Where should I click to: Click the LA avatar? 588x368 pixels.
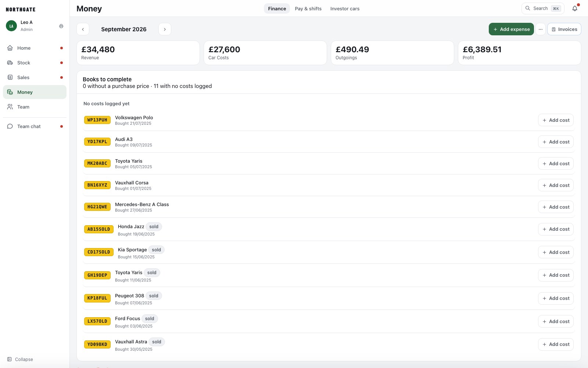[x=11, y=26]
